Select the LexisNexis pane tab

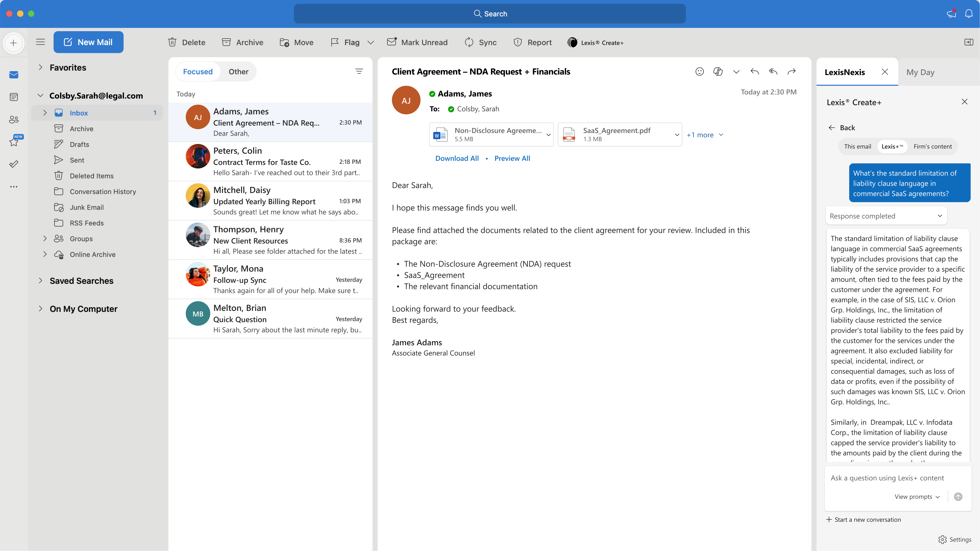click(844, 72)
